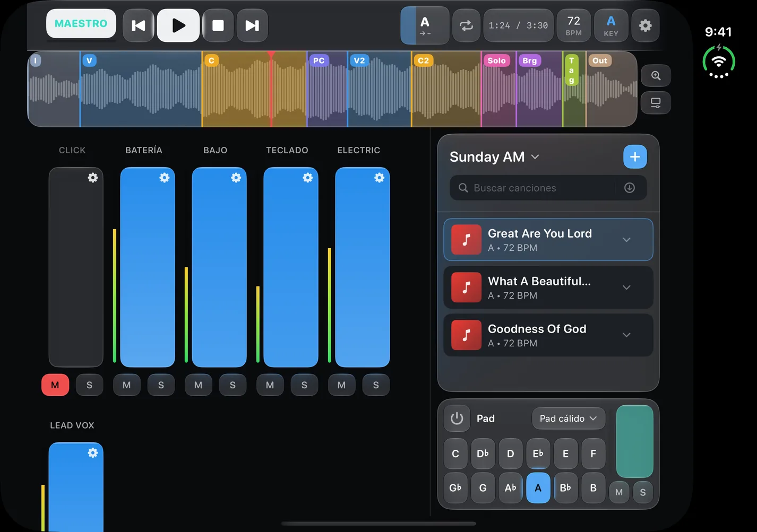
Task: Skip to previous song
Action: [x=139, y=25]
